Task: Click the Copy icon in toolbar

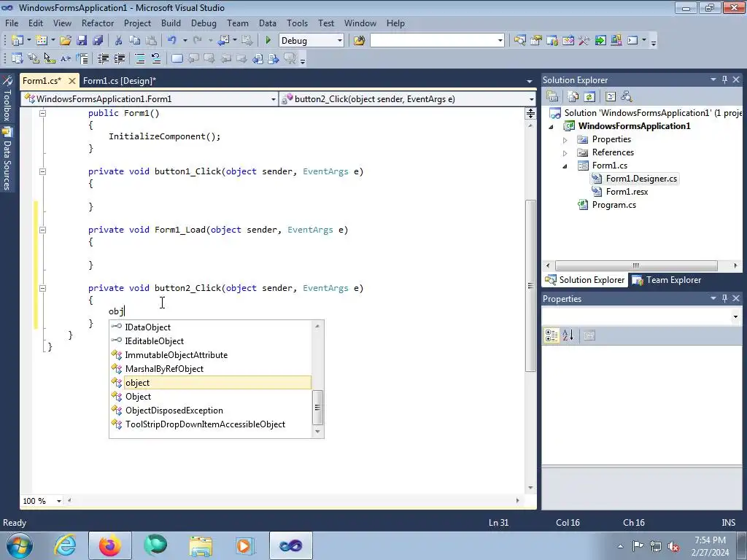Action: pos(135,41)
